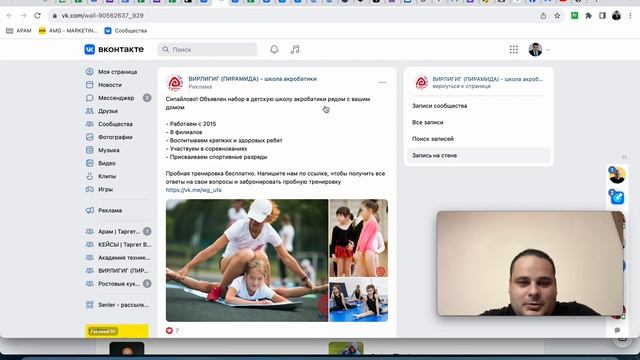Open chat avatar with badge 1
Screen dimensions: 640x360
(x=617, y=175)
